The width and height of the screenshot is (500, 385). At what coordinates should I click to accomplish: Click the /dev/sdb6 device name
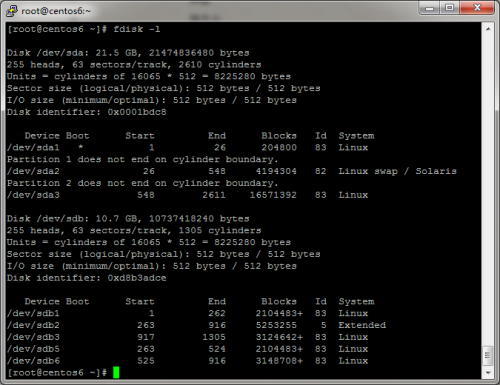click(x=33, y=361)
